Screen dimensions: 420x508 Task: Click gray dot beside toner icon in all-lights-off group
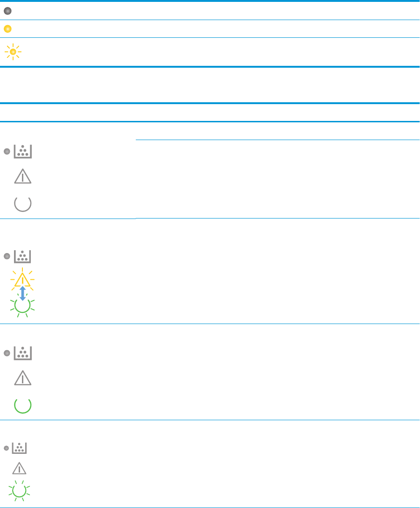[7, 152]
